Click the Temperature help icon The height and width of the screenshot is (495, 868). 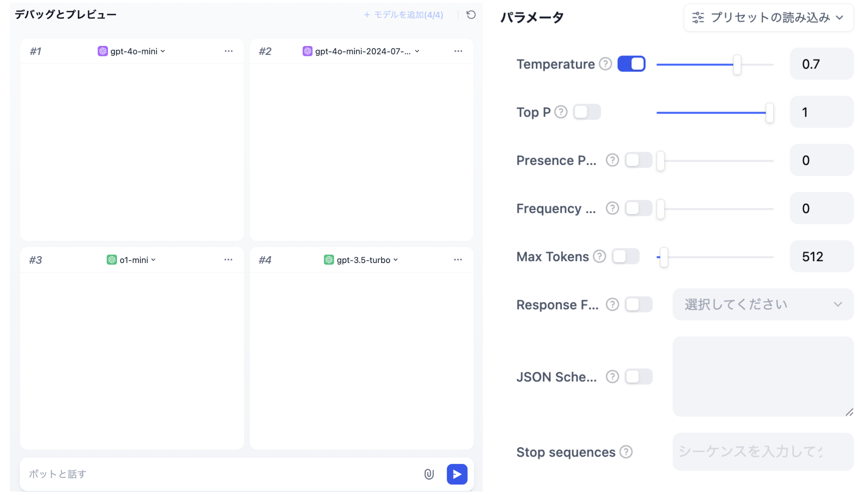(606, 64)
